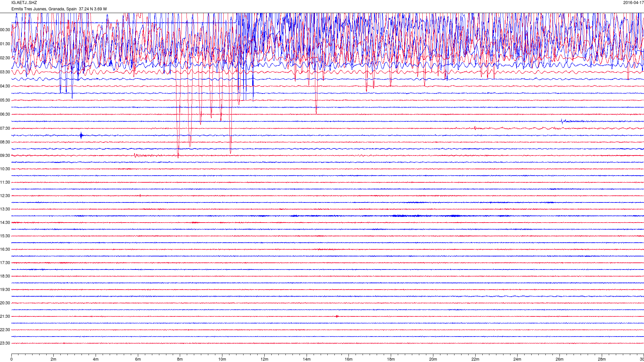Select the 09:30 time row label
Screen dimensions: 644x362
tap(5, 156)
